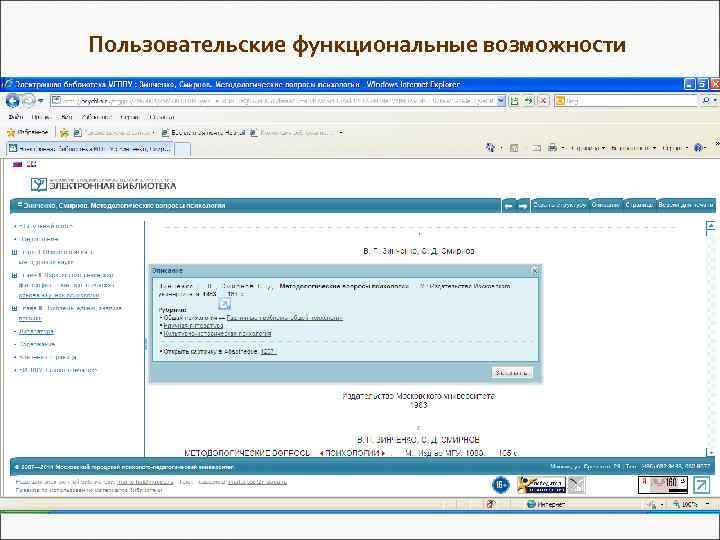The height and width of the screenshot is (540, 720).
Task: Click the English flag language icon
Action: (x=31, y=164)
